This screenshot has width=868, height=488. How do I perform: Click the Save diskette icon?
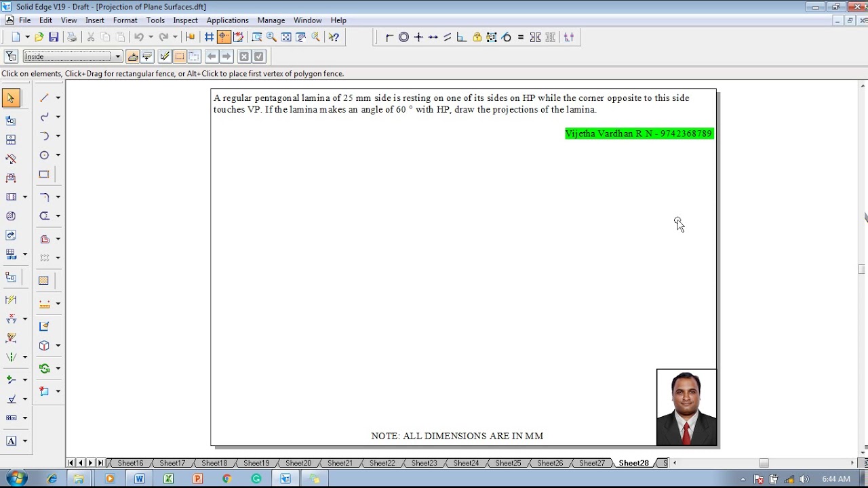click(x=54, y=37)
